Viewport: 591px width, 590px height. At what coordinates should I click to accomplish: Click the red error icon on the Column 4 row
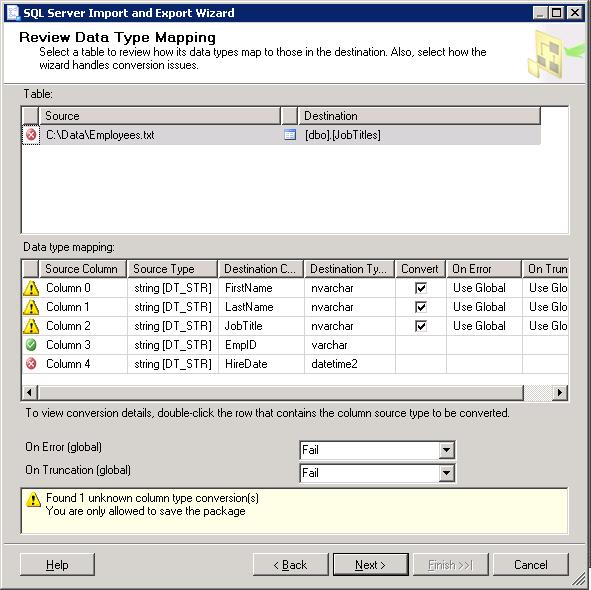(x=31, y=364)
